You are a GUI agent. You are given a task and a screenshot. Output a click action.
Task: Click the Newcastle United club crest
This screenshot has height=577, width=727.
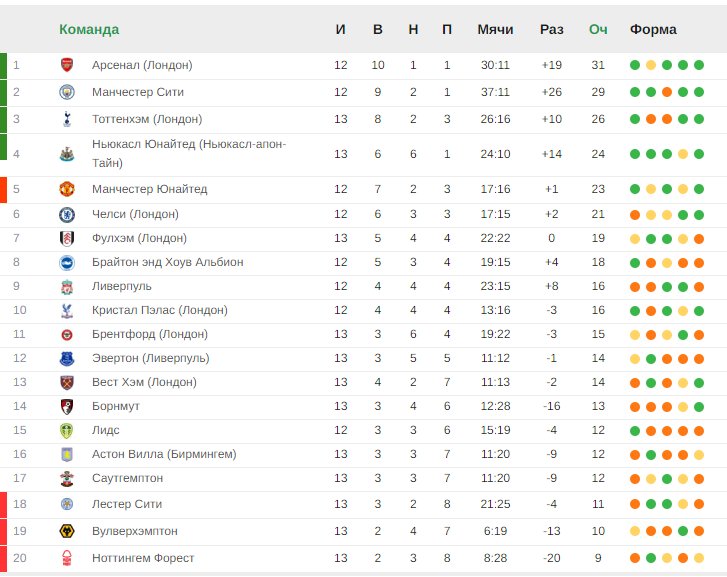coord(67,154)
